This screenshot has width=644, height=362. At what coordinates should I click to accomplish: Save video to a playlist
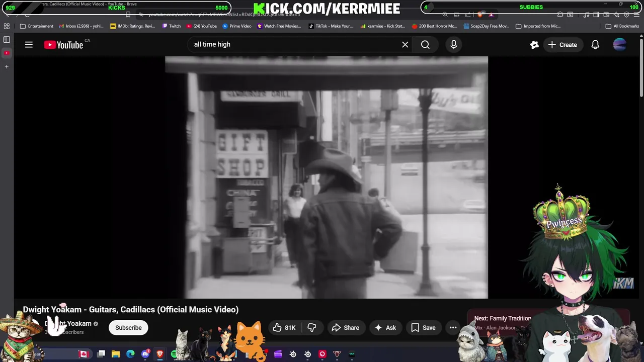(x=423, y=327)
